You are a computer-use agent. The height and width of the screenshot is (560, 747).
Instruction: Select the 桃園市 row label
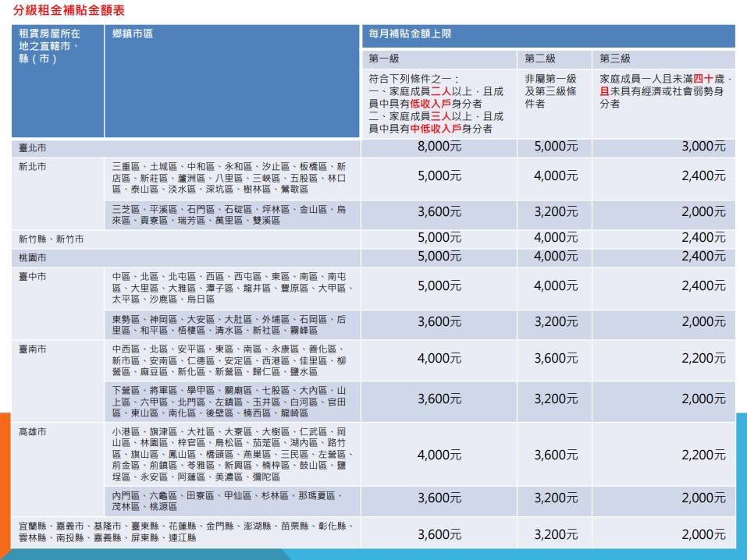coord(33,257)
